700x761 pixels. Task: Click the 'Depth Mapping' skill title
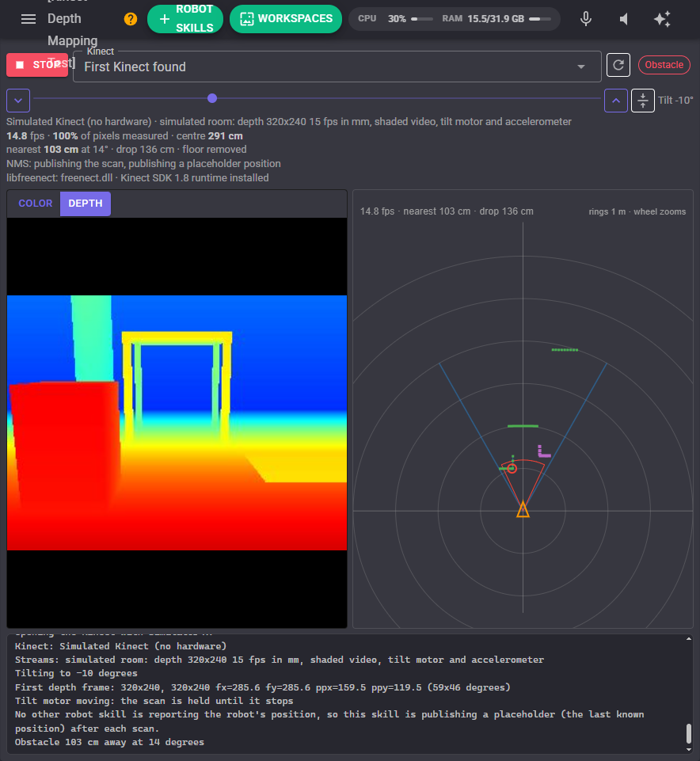pos(72,29)
